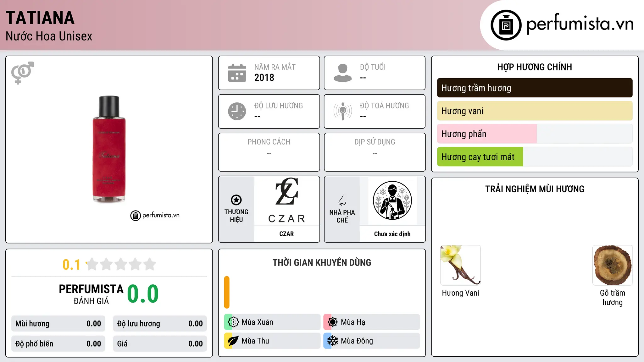Click the CZAR brand logo image
This screenshot has height=362, width=644.
coord(286,200)
